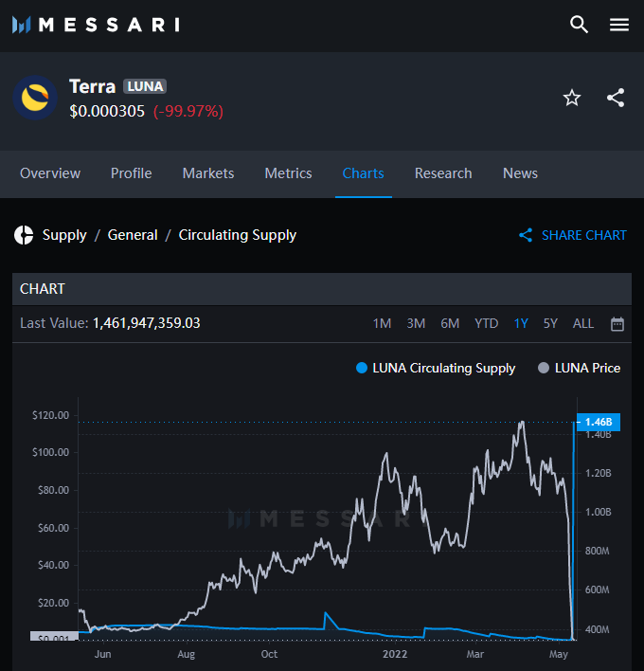The width and height of the screenshot is (644, 671).
Task: Toggle LUNA Circulating Supply series in legend
Action: [436, 368]
